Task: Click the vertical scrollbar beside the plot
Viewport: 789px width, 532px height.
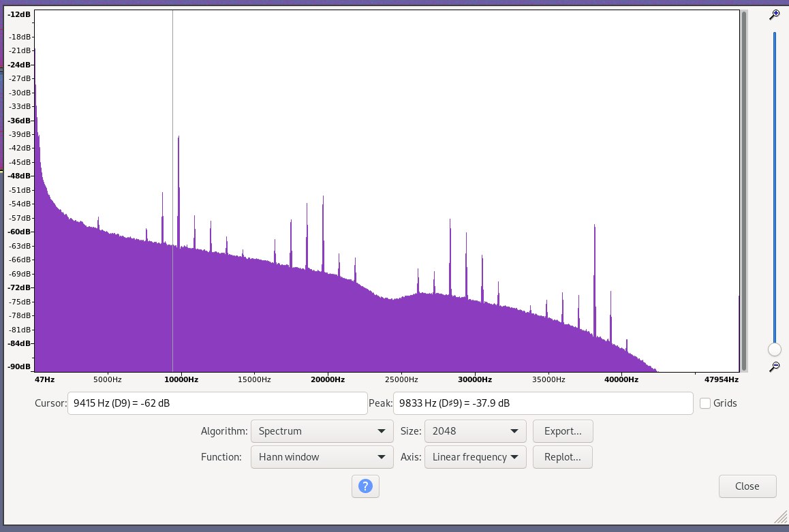Action: 744,191
